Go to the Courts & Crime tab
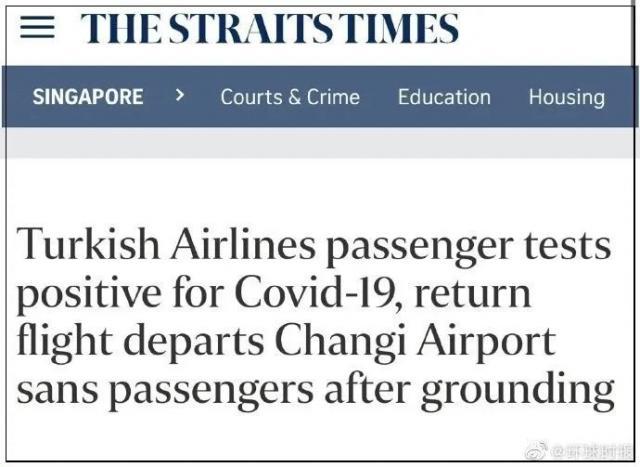 click(289, 97)
